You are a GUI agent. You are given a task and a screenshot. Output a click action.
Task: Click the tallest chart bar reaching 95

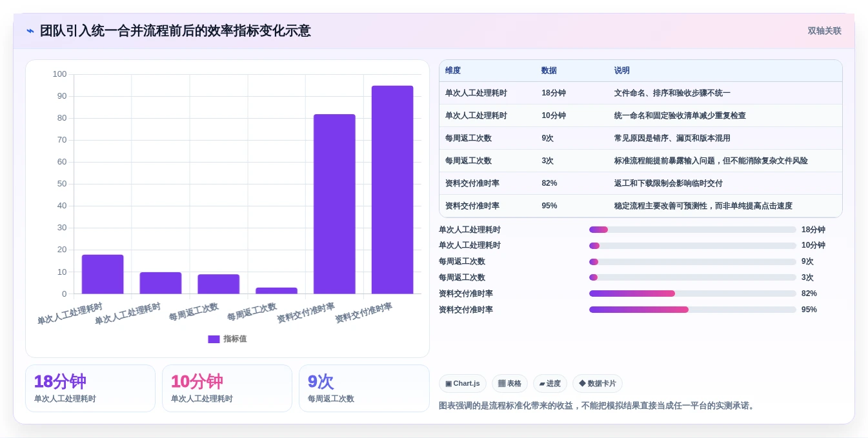[392, 190]
